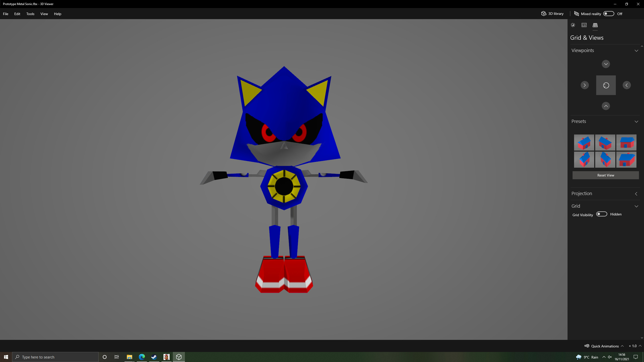This screenshot has height=362, width=644.
Task: Collapse the Viewpoints section chevron
Action: click(636, 51)
